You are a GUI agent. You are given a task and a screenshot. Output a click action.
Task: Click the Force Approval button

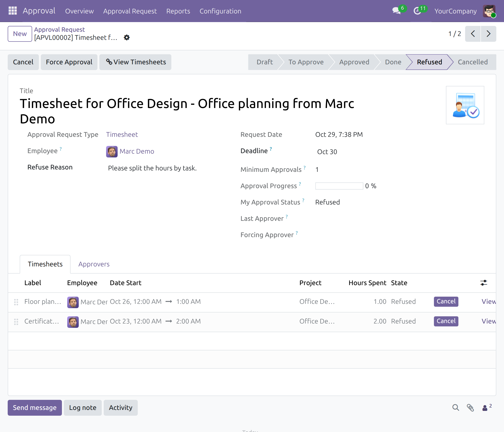pos(69,62)
